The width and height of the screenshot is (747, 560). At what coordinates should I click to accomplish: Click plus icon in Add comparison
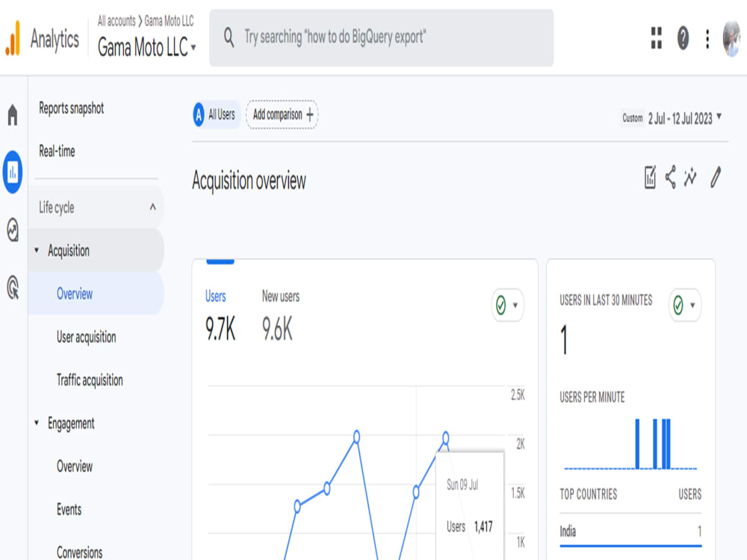point(310,115)
